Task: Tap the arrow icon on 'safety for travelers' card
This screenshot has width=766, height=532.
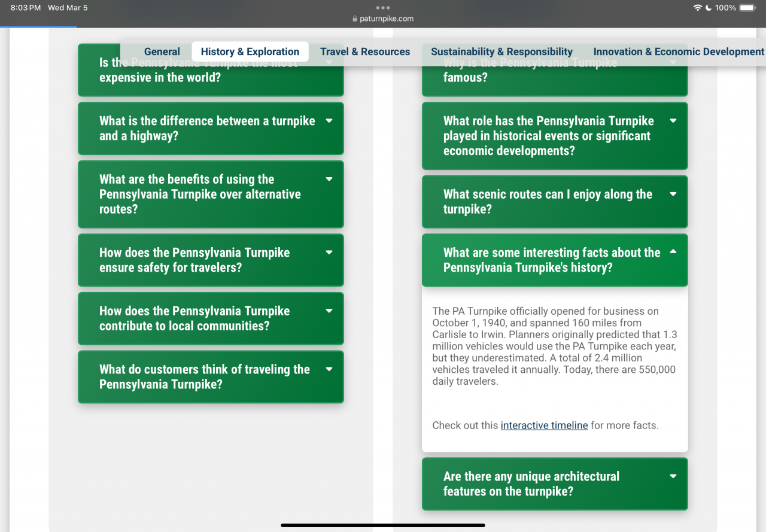Action: tap(329, 253)
